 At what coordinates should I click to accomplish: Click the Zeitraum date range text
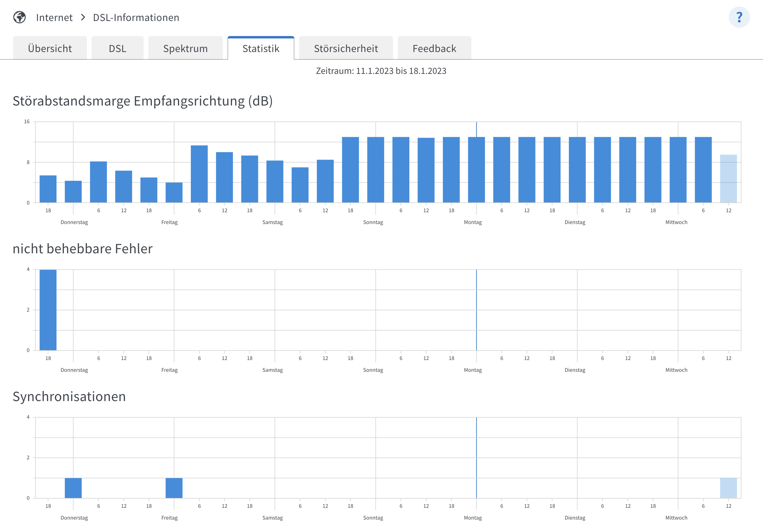381,71
